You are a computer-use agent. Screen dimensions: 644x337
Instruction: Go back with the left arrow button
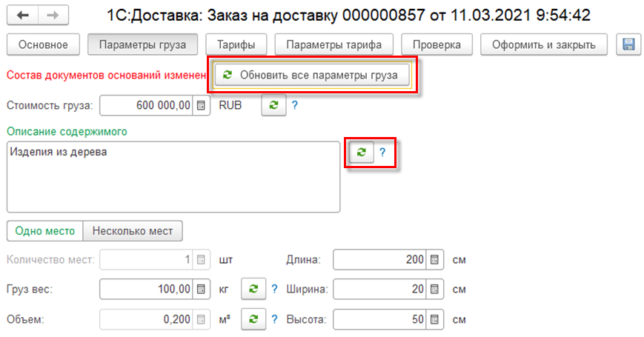click(x=22, y=16)
